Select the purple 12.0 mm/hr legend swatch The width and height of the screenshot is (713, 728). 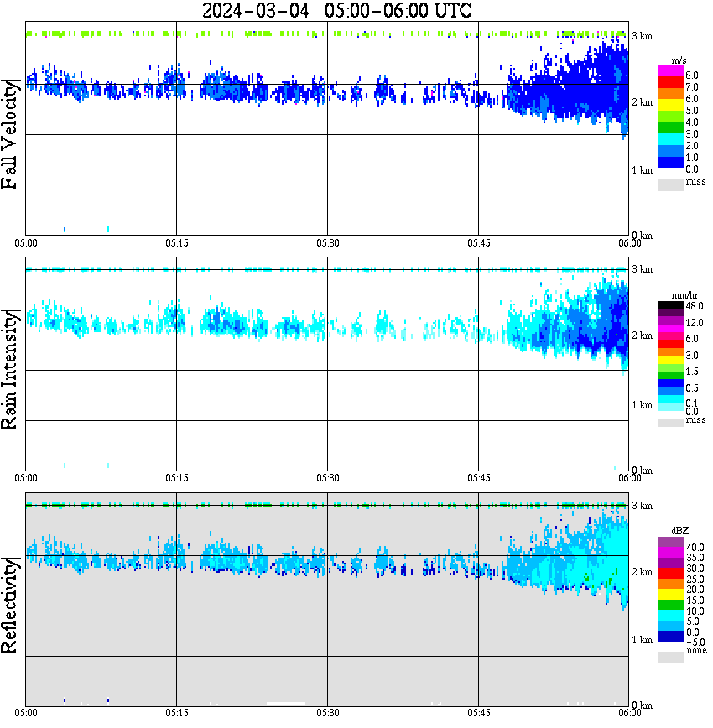(x=670, y=321)
